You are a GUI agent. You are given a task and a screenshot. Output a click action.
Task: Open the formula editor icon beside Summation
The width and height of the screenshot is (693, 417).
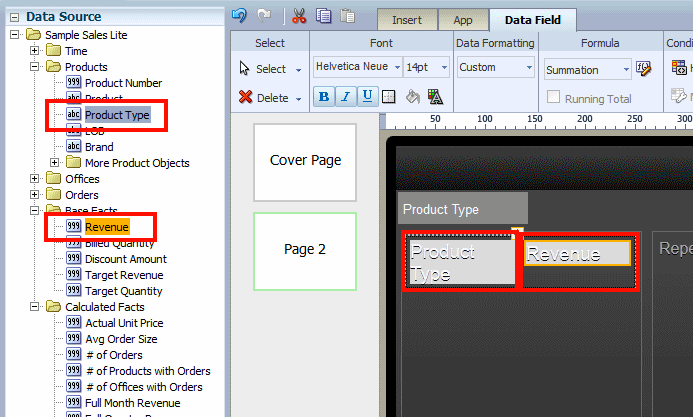[x=644, y=68]
